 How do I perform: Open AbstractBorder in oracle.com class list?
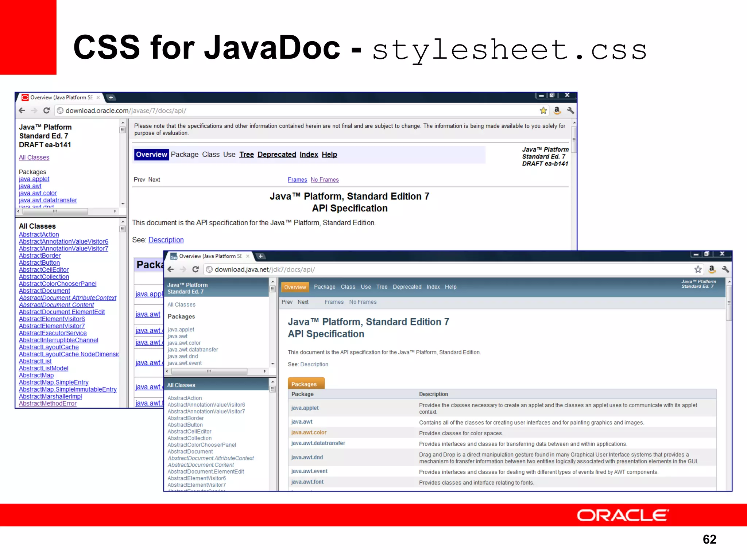tap(40, 256)
